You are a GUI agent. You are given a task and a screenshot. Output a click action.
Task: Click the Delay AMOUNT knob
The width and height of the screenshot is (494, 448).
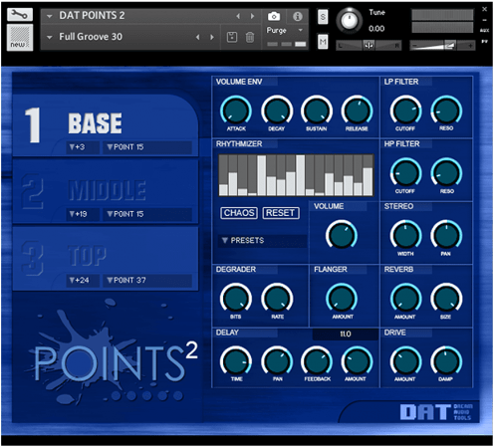(357, 361)
